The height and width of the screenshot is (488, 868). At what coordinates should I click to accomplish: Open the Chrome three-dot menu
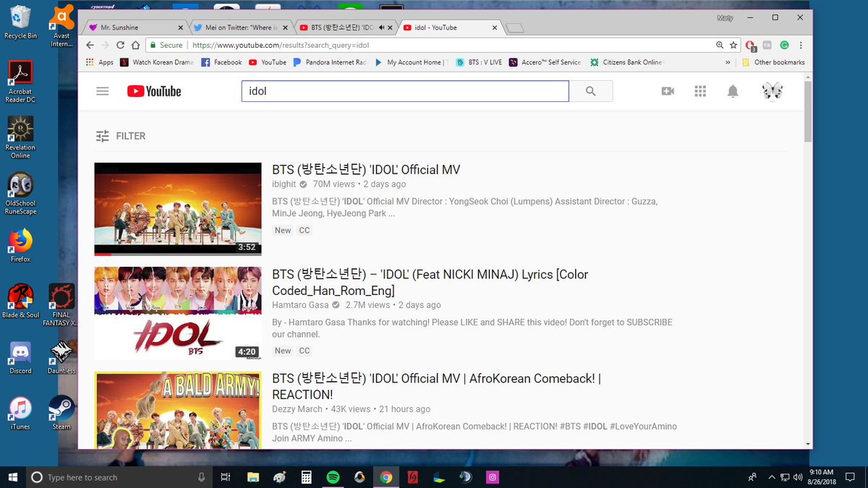pos(801,45)
